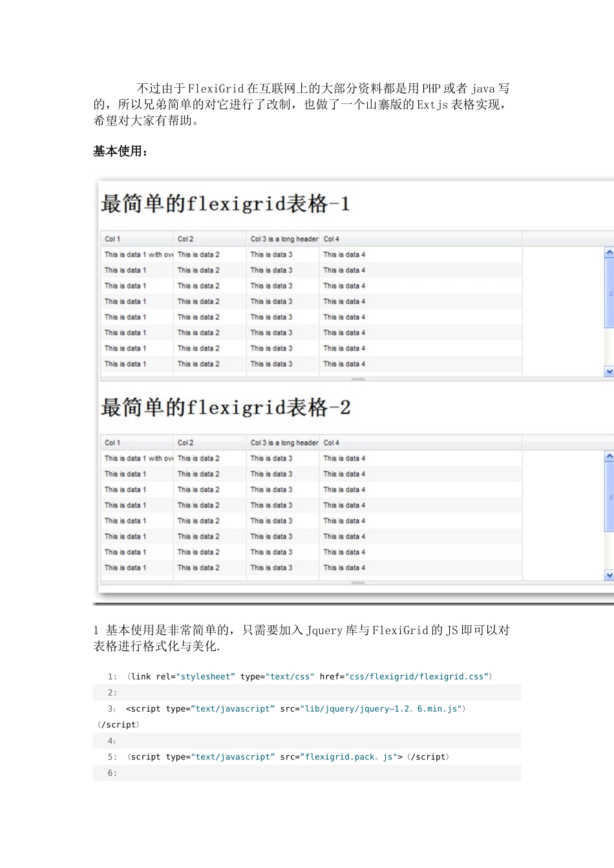Grab the scrollbar thumb in flexigrid表格-1 table

609,293
